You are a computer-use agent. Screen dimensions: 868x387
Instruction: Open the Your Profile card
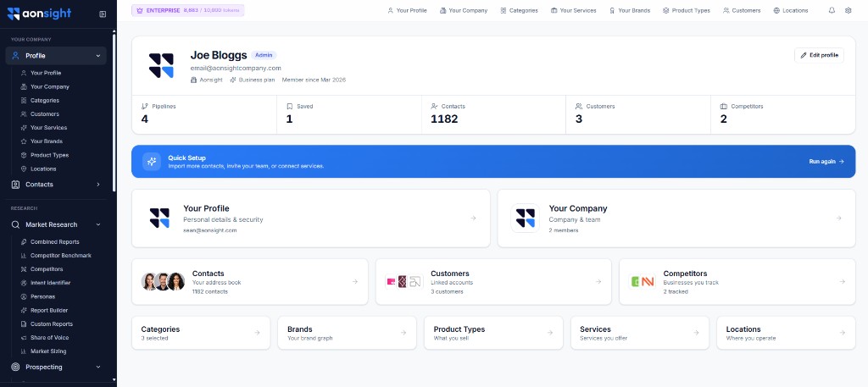click(x=310, y=218)
